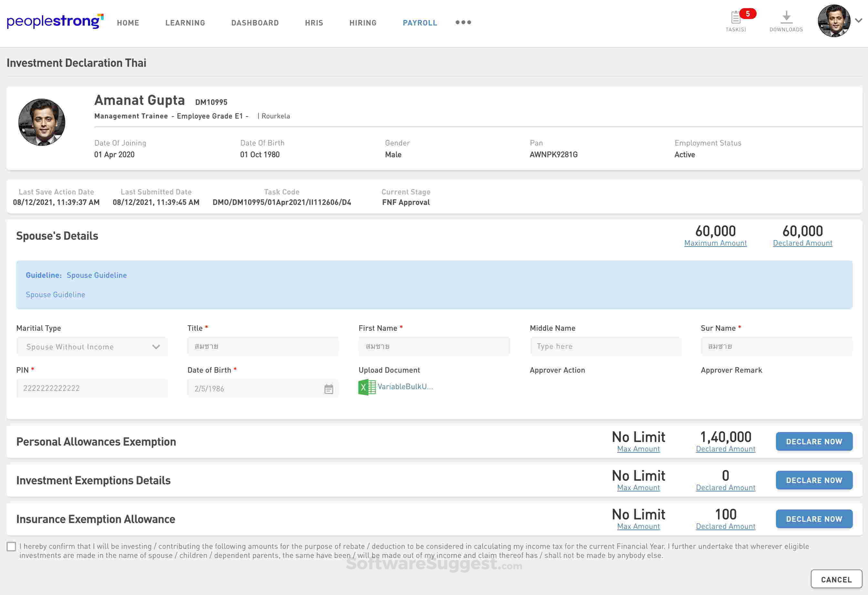Open the VariableBulkU... document link
868x595 pixels.
[405, 387]
